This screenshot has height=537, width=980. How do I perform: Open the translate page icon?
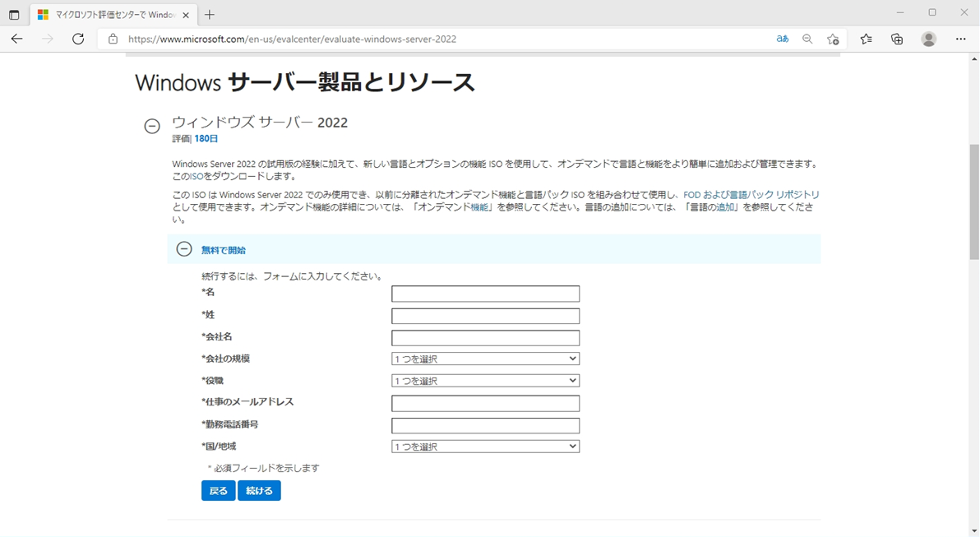coord(783,39)
